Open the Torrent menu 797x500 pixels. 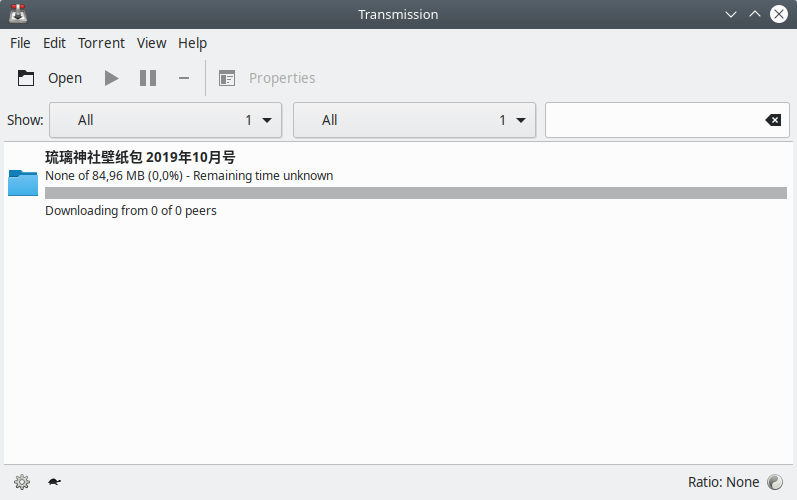[101, 43]
